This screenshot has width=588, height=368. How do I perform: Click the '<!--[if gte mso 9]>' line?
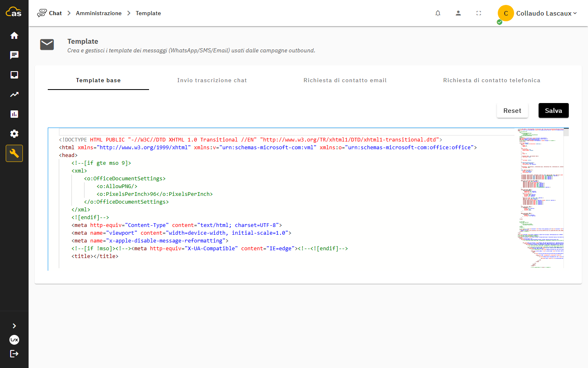coord(101,163)
